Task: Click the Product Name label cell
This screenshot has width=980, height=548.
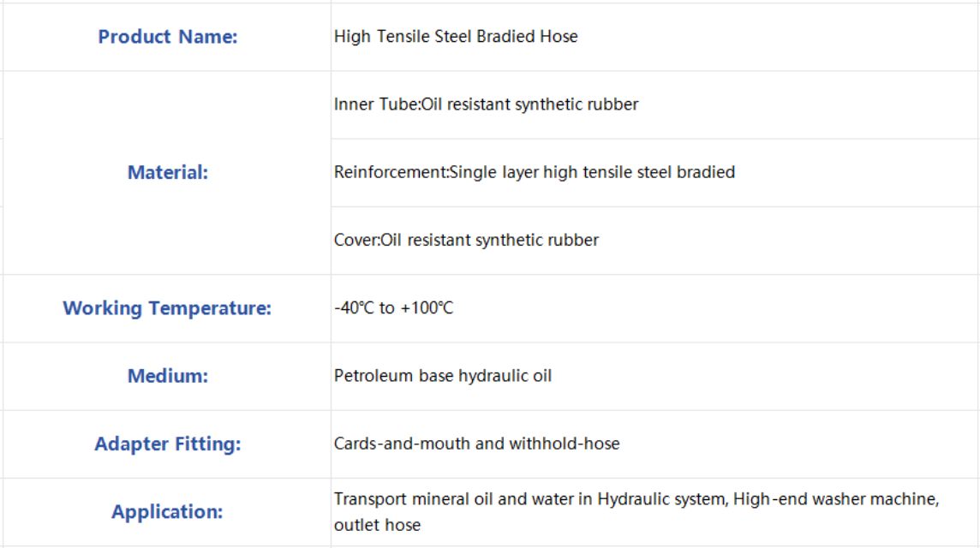Action: click(168, 37)
